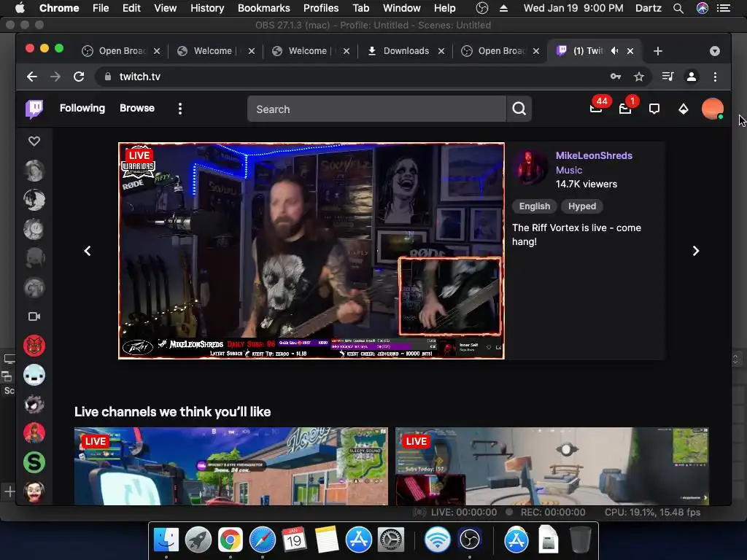Click the search magnifier button
The width and height of the screenshot is (747, 560).
pos(519,109)
